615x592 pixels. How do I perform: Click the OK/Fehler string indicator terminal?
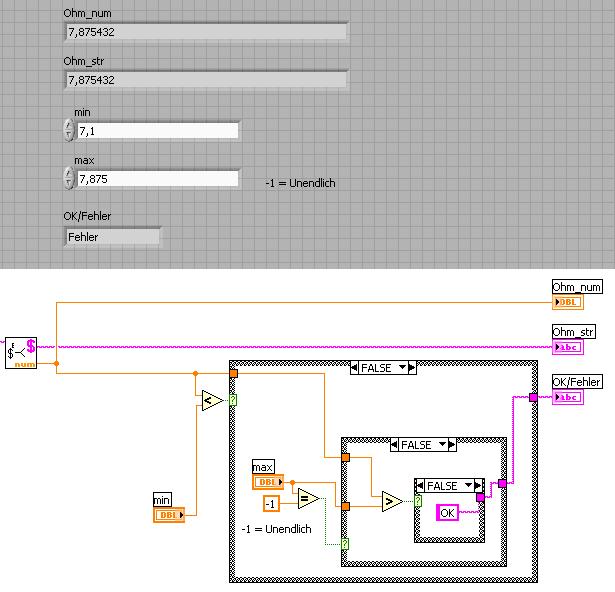(568, 397)
